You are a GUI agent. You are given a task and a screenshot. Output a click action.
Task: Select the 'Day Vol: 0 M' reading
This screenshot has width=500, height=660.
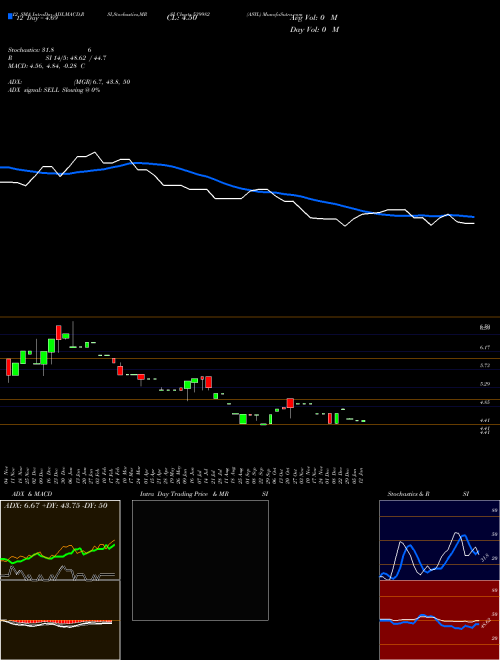[x=314, y=30]
